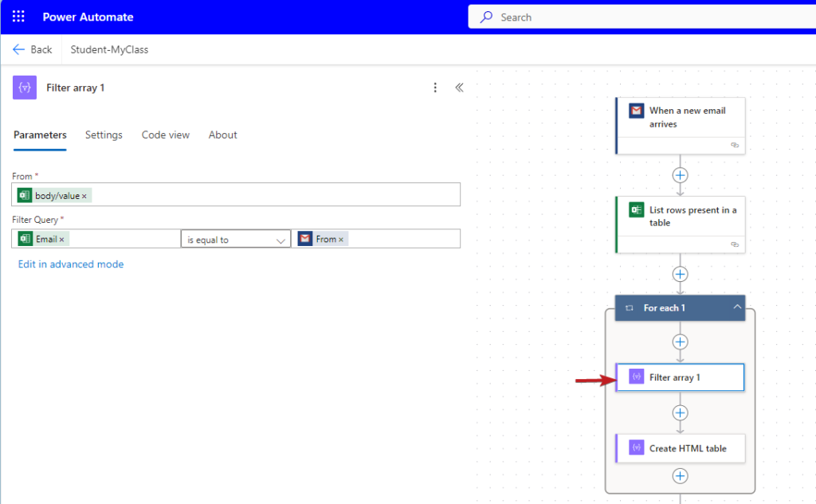Click the Power Automate title
Viewport: 816px width, 504px height.
coord(88,18)
